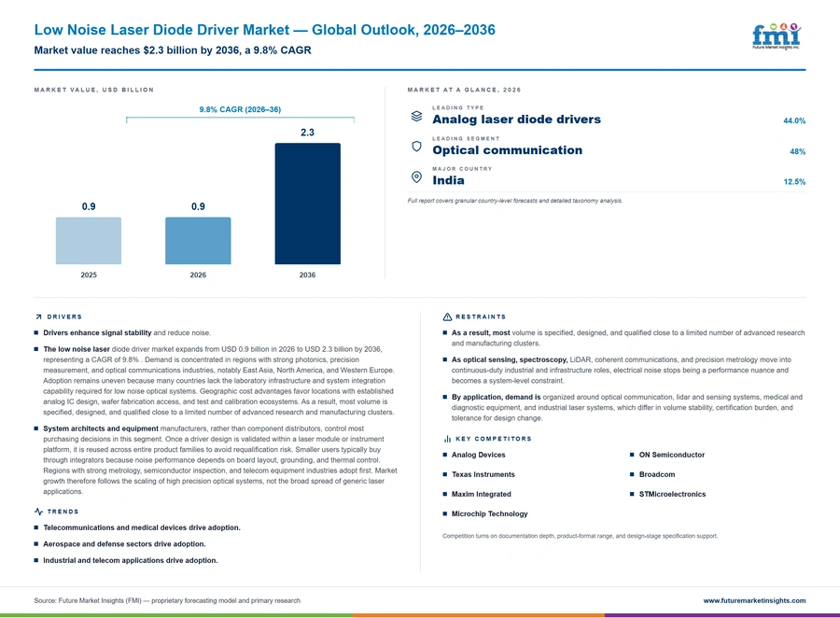Click the bar chart icon next to Key Competitors
The height and width of the screenshot is (618, 840).
[447, 439]
